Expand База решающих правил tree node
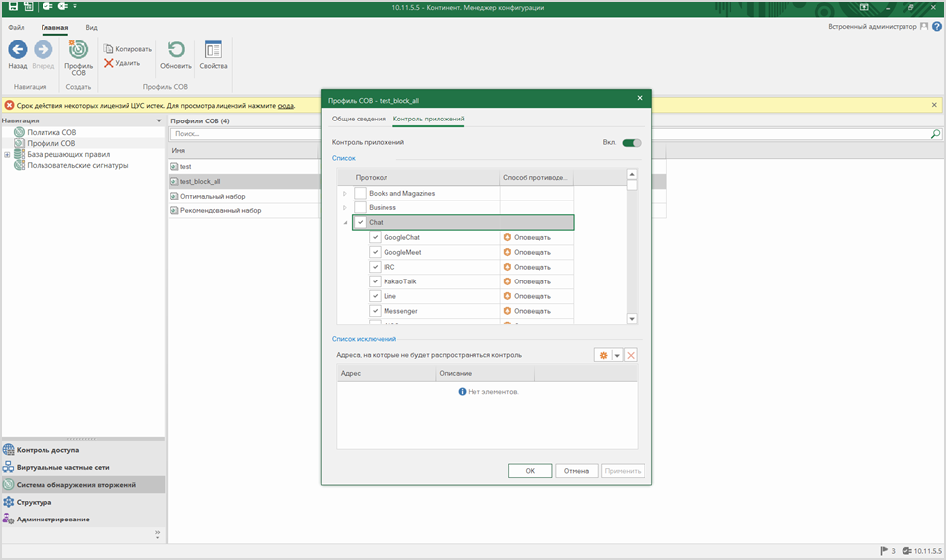Viewport: 946px width, 560px height. click(x=7, y=154)
